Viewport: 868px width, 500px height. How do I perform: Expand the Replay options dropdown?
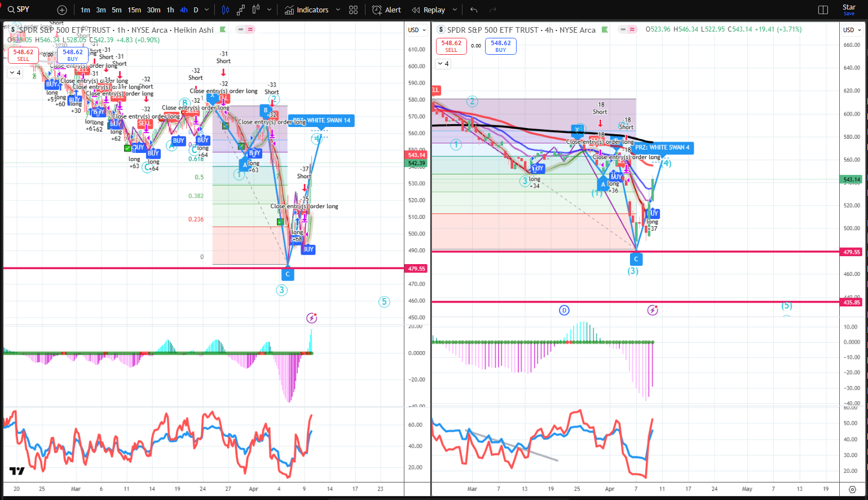point(455,10)
